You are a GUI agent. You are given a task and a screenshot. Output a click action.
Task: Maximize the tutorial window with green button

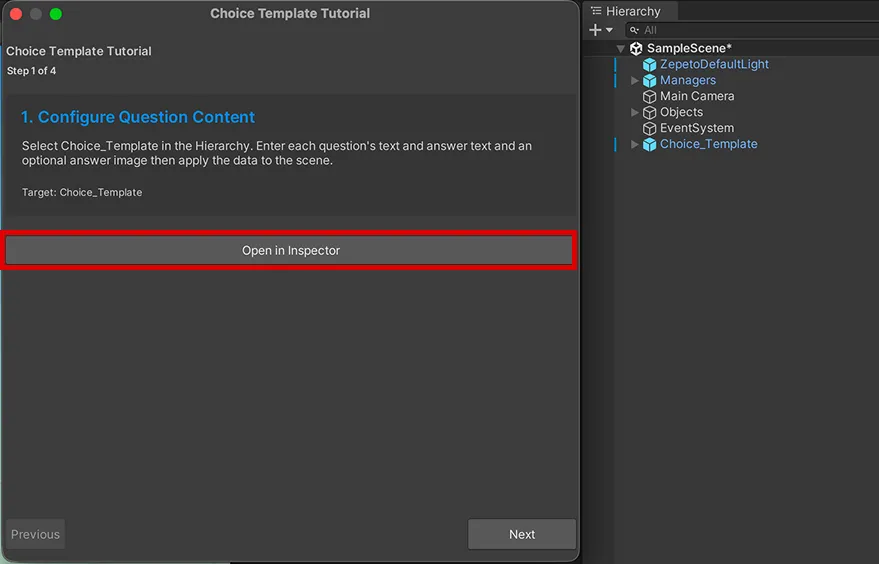tap(55, 14)
